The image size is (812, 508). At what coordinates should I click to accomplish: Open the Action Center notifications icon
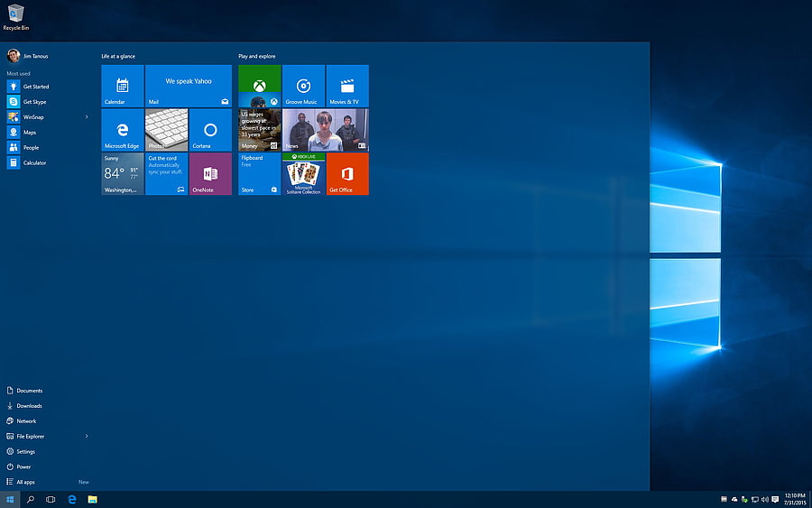pyautogui.click(x=775, y=500)
